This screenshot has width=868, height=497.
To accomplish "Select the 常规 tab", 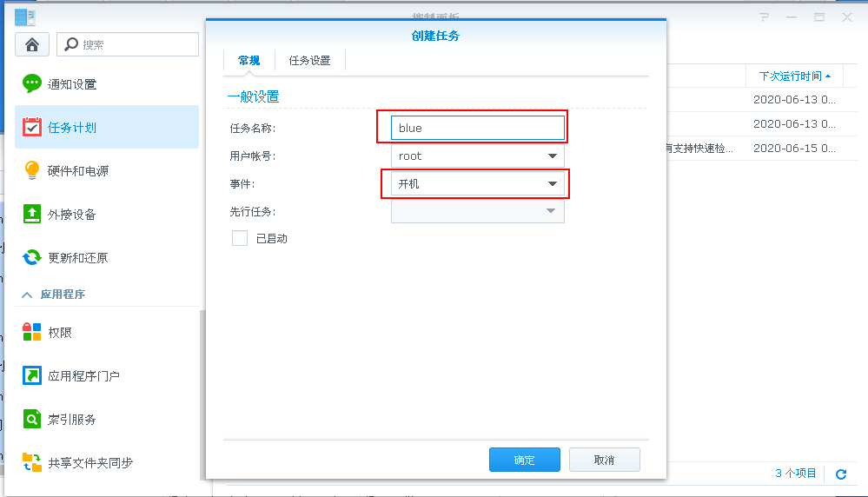I will (249, 60).
